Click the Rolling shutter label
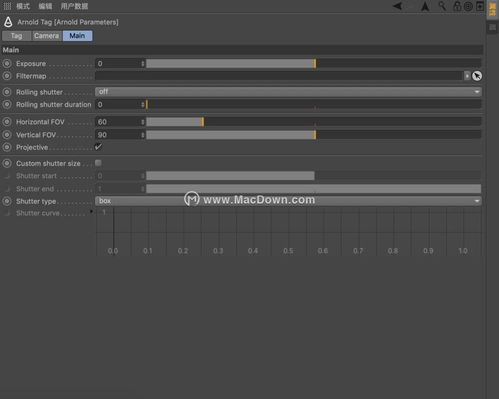The height and width of the screenshot is (399, 499). pos(39,92)
